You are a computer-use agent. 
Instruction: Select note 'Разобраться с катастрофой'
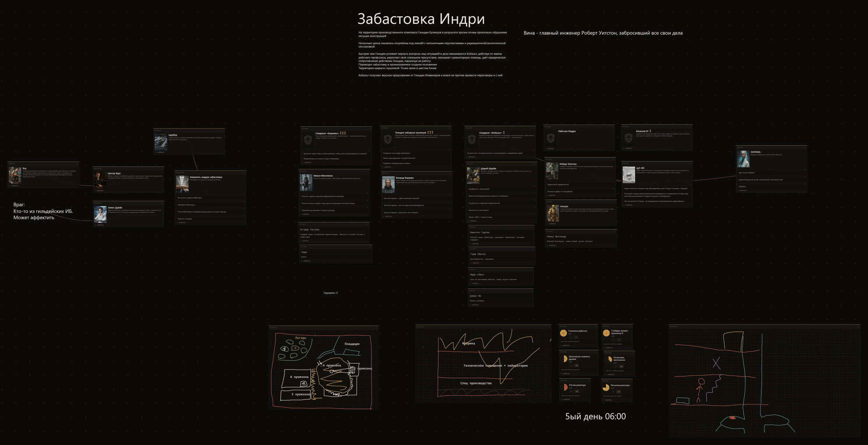tap(479, 189)
